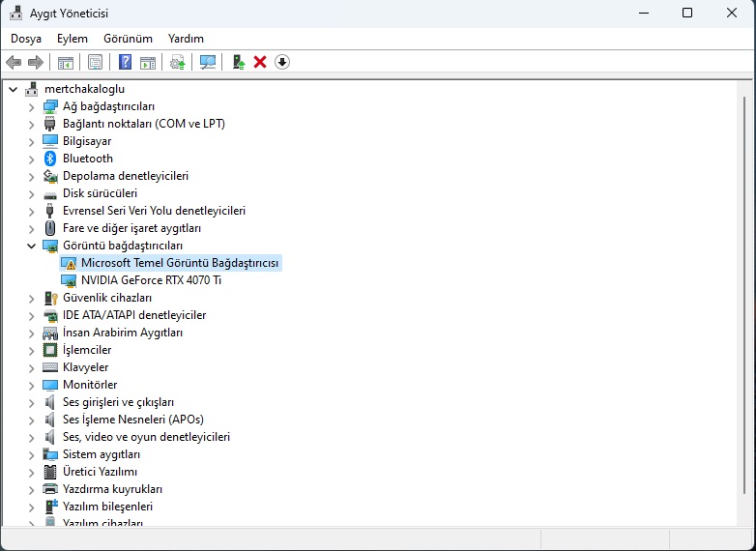Open the Eylem menu
The image size is (756, 551).
tap(73, 39)
